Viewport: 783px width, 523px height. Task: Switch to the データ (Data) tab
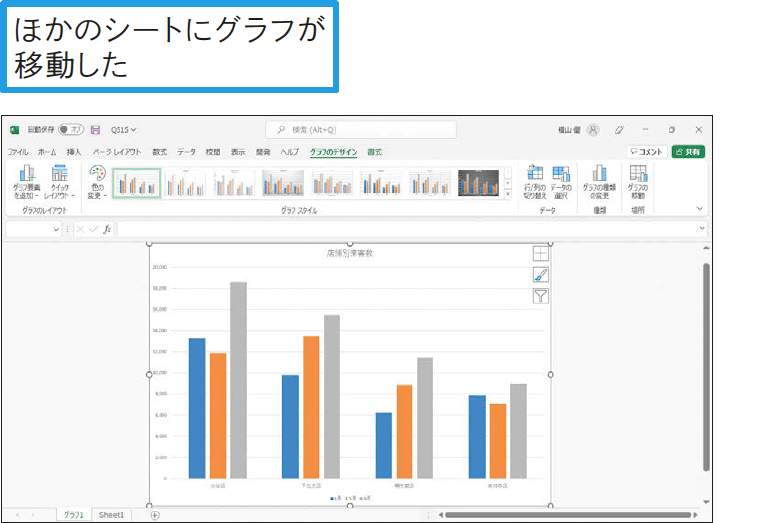pos(186,152)
